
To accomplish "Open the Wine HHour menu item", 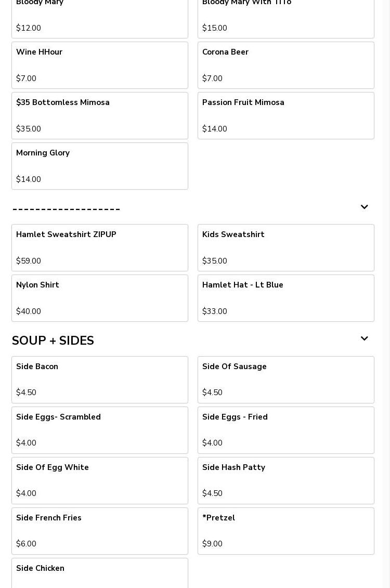I will tap(100, 65).
